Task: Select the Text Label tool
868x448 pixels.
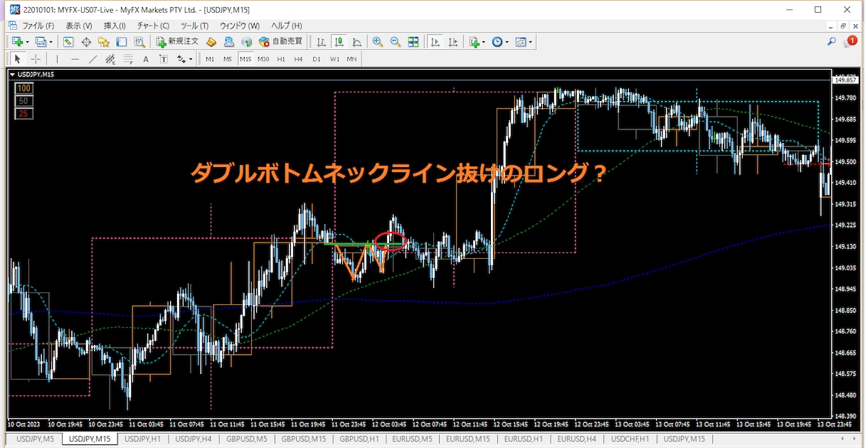Action: click(x=164, y=59)
